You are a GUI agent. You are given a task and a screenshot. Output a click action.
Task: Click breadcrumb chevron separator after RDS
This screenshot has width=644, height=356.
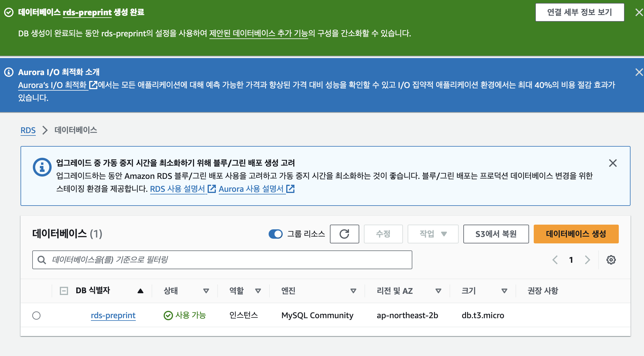pyautogui.click(x=45, y=130)
